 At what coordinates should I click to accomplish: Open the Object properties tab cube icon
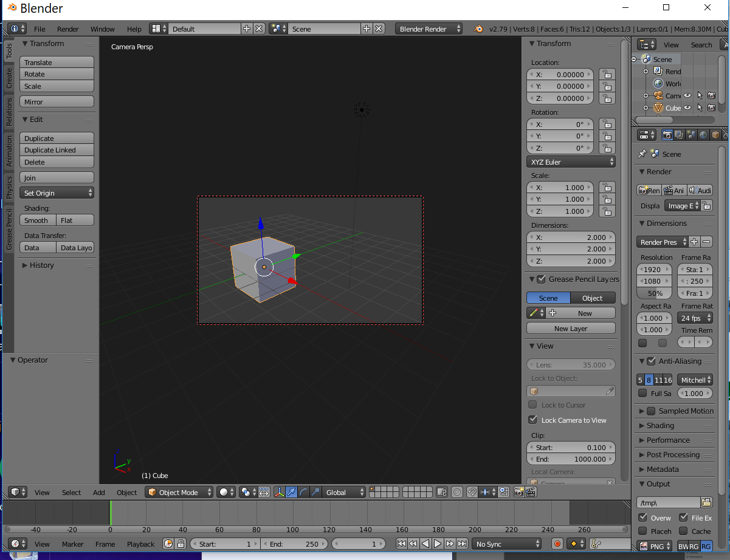[715, 135]
